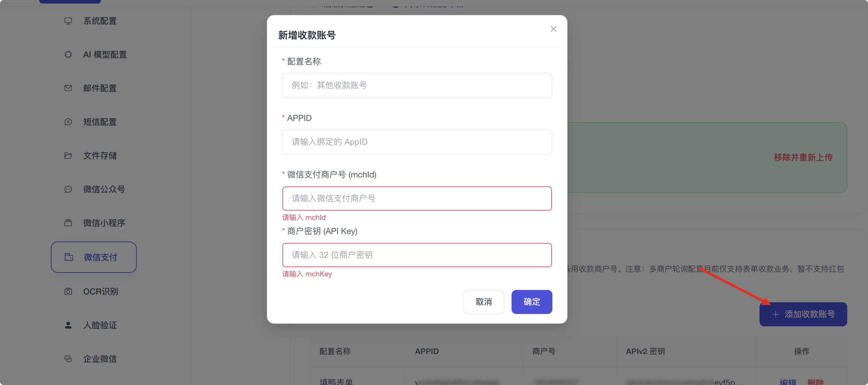This screenshot has height=385, width=868.
Task: Focus the APPID input field
Action: (417, 142)
